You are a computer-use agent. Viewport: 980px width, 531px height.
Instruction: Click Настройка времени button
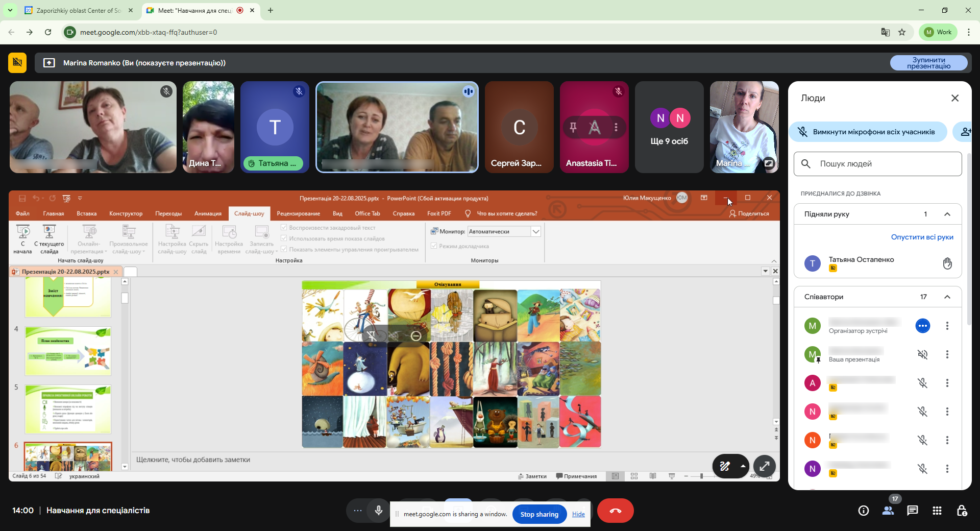[229, 239]
